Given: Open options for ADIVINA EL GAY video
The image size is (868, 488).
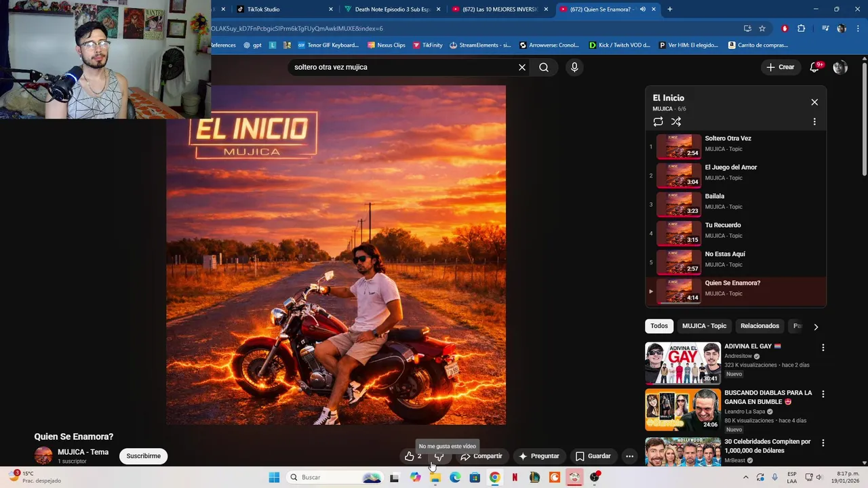Looking at the screenshot, I should click(823, 347).
